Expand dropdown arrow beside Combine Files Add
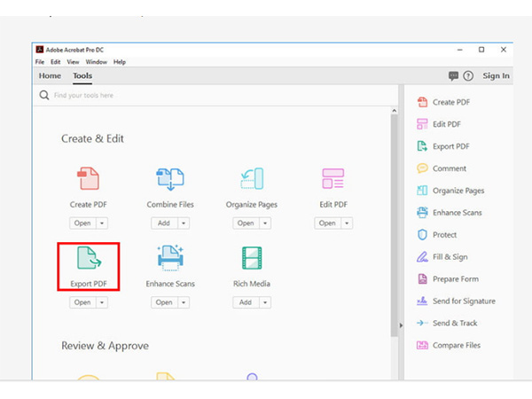The width and height of the screenshot is (532, 399). point(184,223)
